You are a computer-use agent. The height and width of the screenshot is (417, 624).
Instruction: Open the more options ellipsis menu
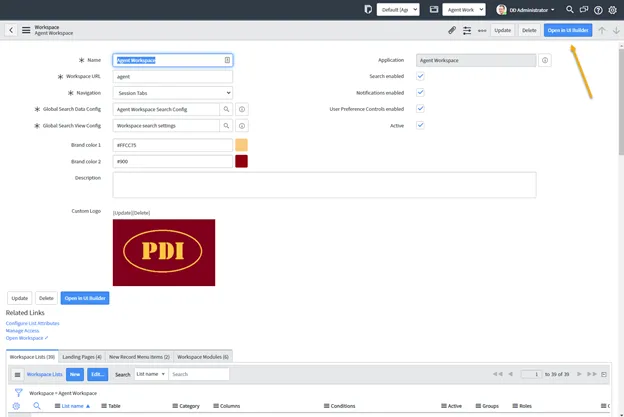482,30
